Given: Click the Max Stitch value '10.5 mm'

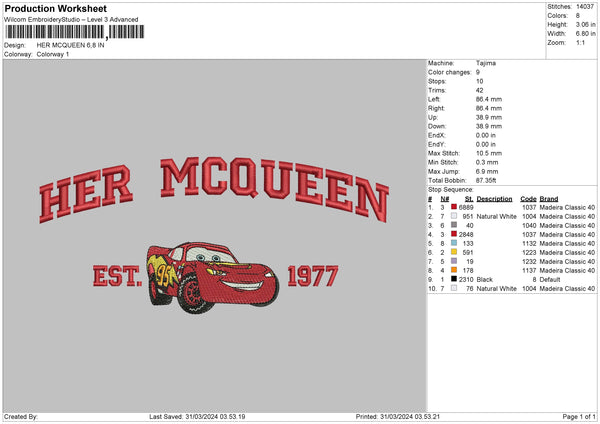Looking at the screenshot, I should tap(489, 153).
